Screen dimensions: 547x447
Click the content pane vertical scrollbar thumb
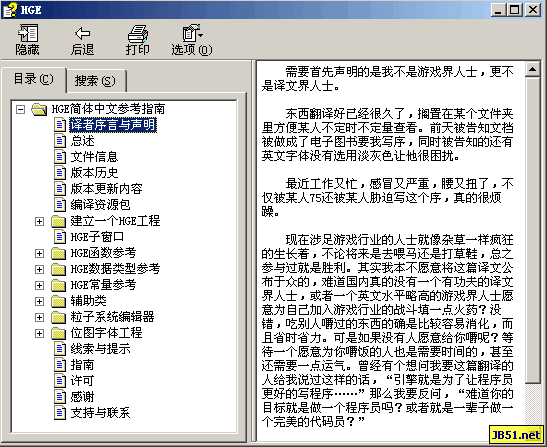coord(533,230)
